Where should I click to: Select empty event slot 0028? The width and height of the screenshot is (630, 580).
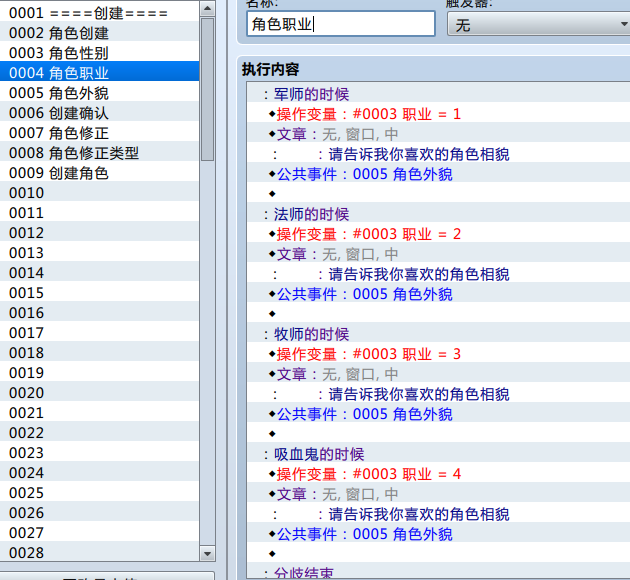click(x=99, y=553)
